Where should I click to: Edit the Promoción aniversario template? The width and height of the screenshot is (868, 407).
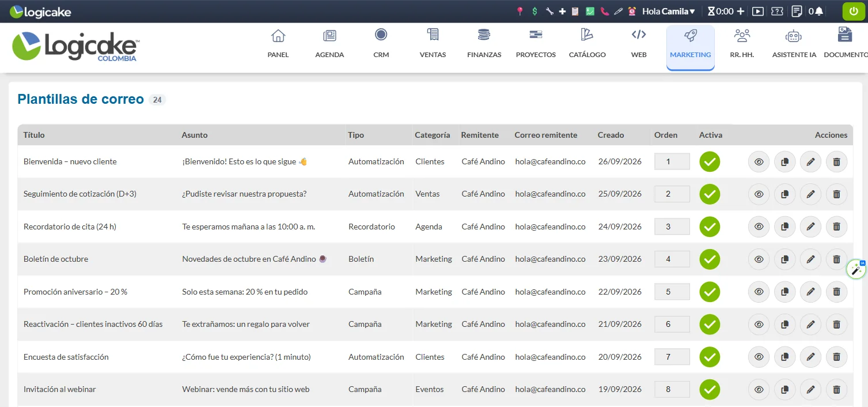pos(810,292)
